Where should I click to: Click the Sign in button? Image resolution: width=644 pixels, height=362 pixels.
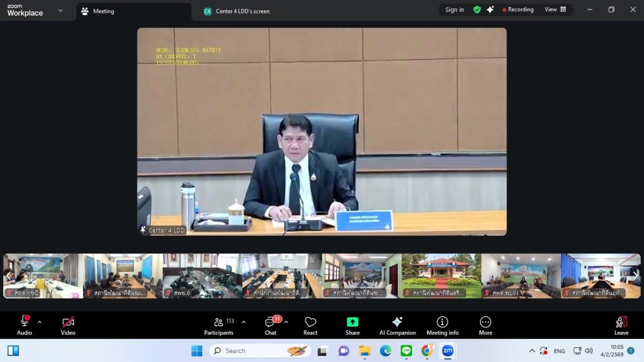pyautogui.click(x=454, y=10)
